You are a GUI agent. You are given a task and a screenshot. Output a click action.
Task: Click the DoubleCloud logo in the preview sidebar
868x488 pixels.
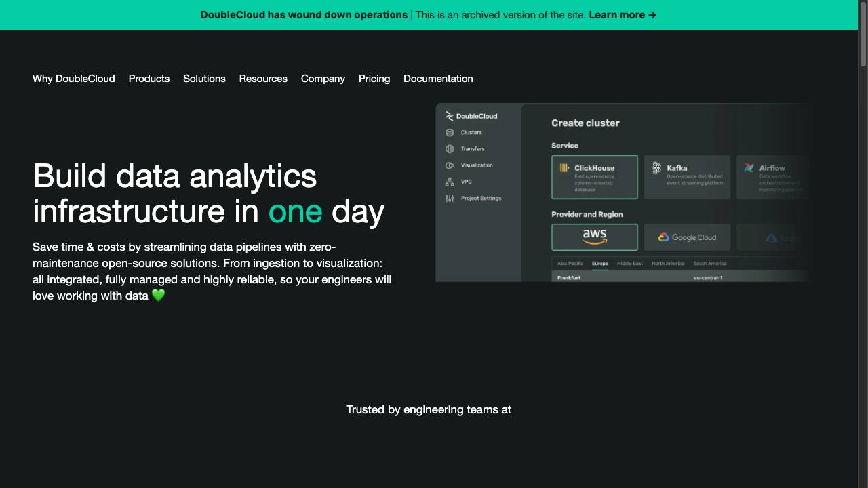[x=471, y=116]
